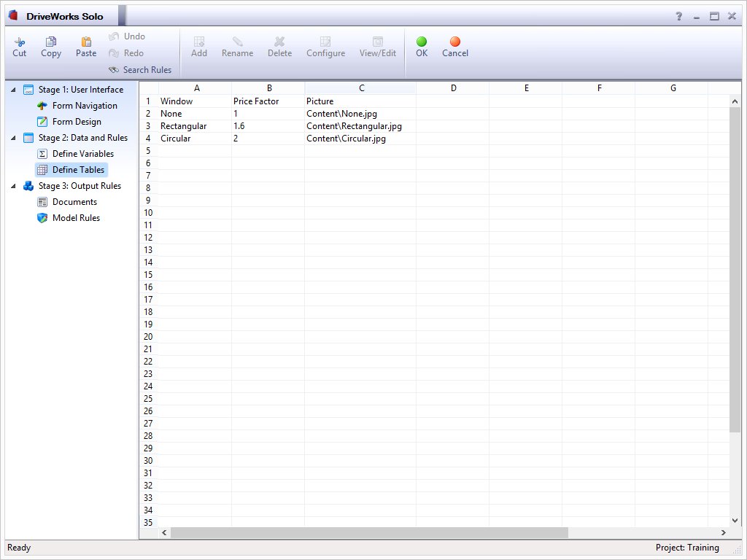Click the Configure icon
Image resolution: width=747 pixels, height=560 pixels.
click(325, 42)
